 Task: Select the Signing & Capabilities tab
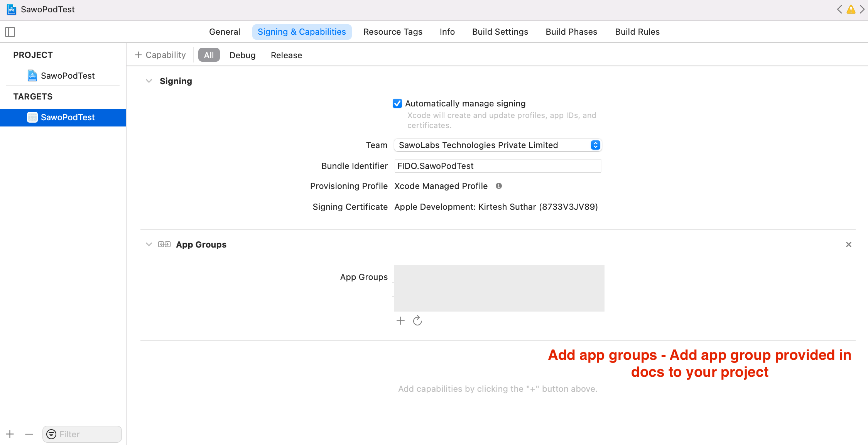302,32
